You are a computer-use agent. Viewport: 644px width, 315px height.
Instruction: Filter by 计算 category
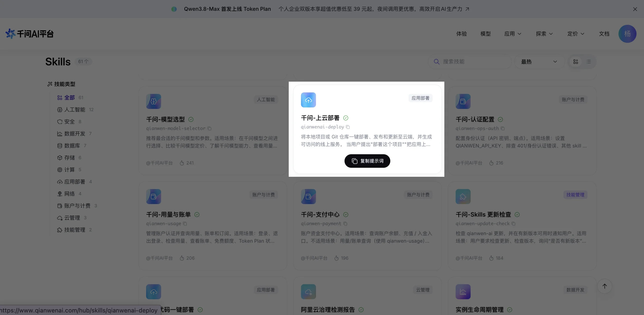tap(69, 170)
